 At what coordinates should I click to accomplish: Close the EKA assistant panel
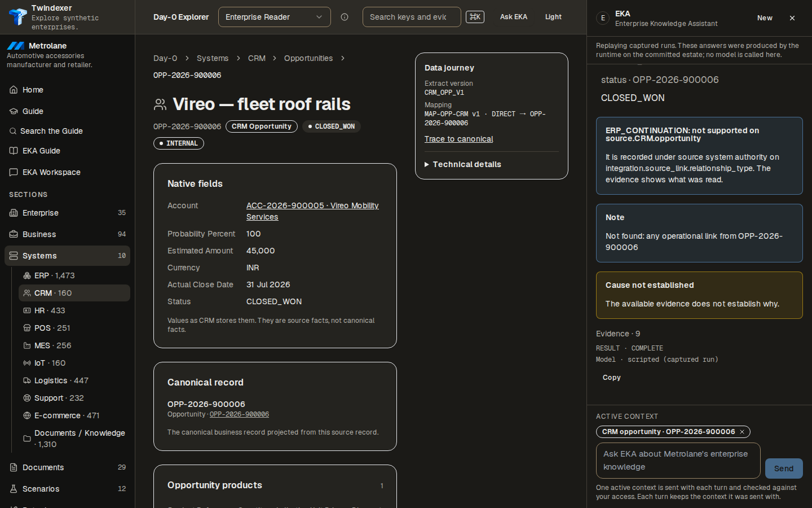pos(792,18)
